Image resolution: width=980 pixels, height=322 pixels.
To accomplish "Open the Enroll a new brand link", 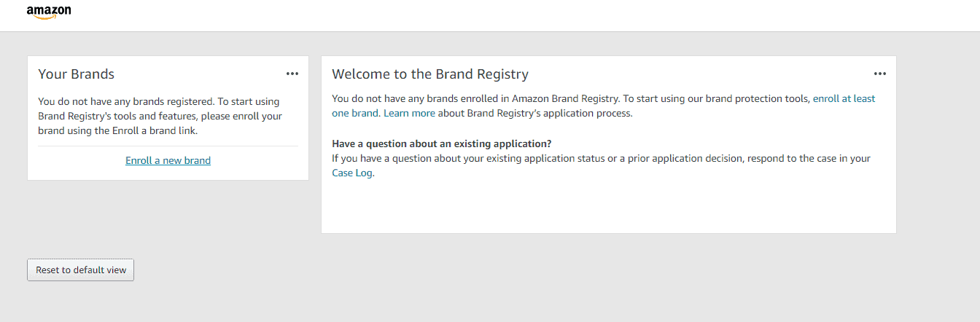I will (168, 160).
